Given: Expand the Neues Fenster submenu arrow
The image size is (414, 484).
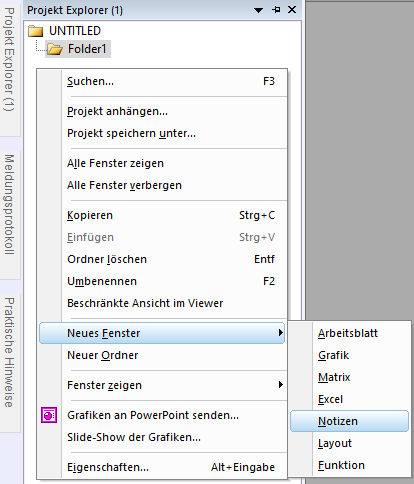Looking at the screenshot, I should (x=281, y=333).
